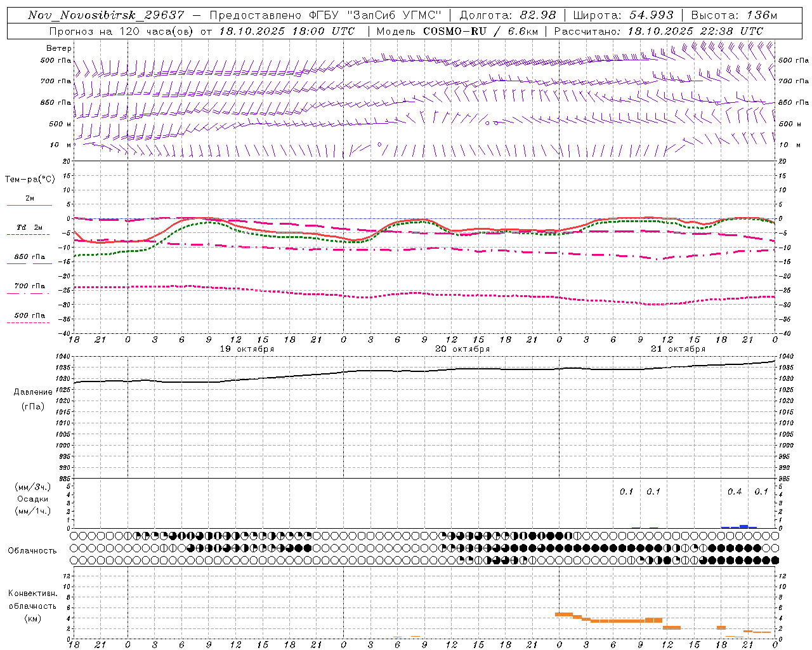
Task: Click the '(км)' unit under convective cloudiness
Action: (33, 618)
